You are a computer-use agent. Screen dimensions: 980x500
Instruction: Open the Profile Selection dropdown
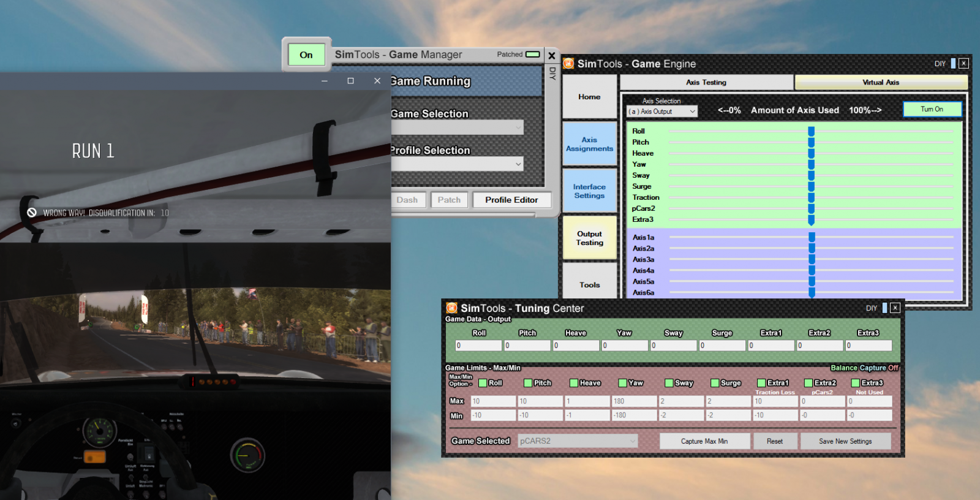pos(457,164)
